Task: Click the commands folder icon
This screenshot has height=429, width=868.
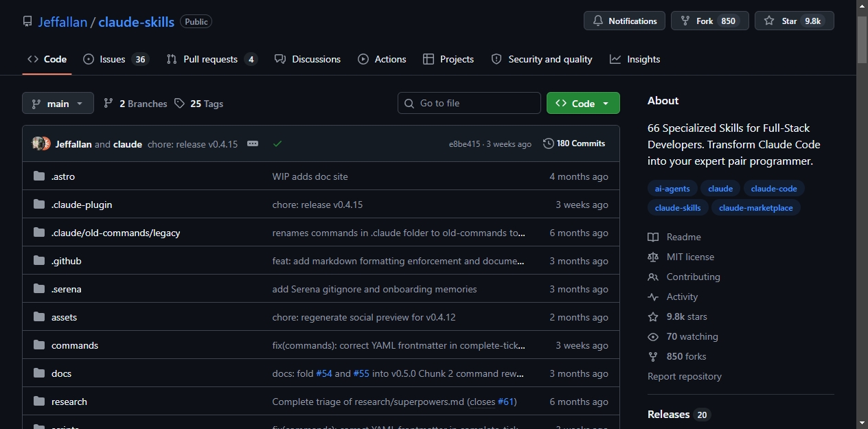Action: (x=39, y=345)
